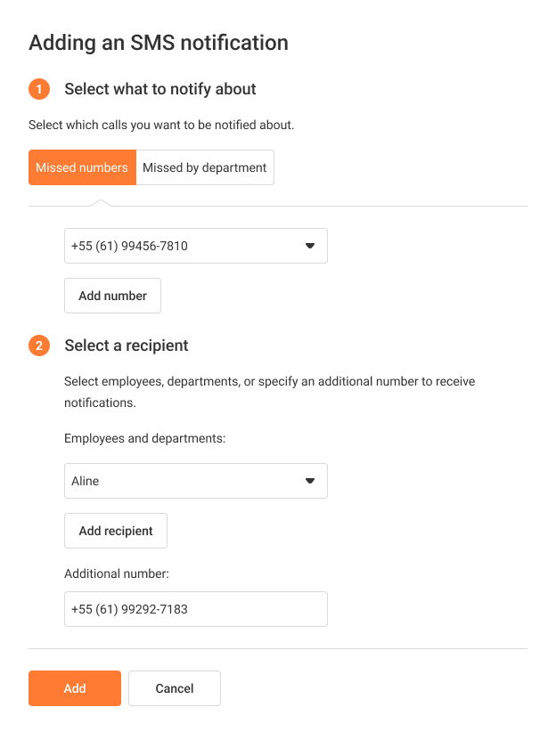The width and height of the screenshot is (556, 756).
Task: Cancel adding the SMS notification
Action: (175, 688)
